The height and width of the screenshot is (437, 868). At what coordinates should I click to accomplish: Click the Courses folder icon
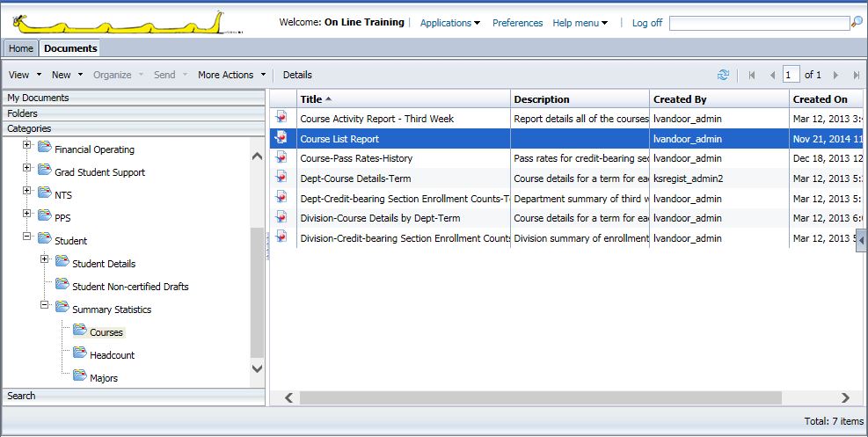coord(80,330)
